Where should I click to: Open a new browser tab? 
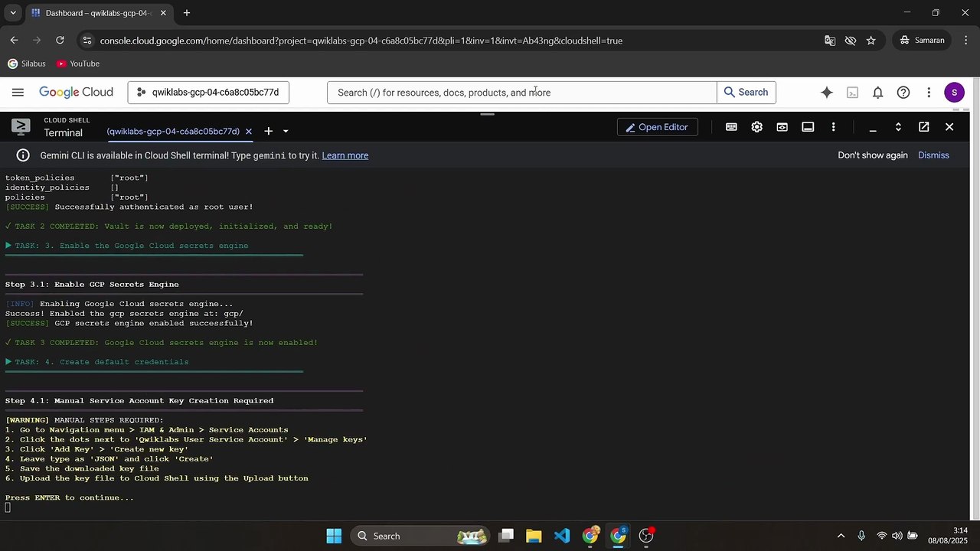click(187, 13)
